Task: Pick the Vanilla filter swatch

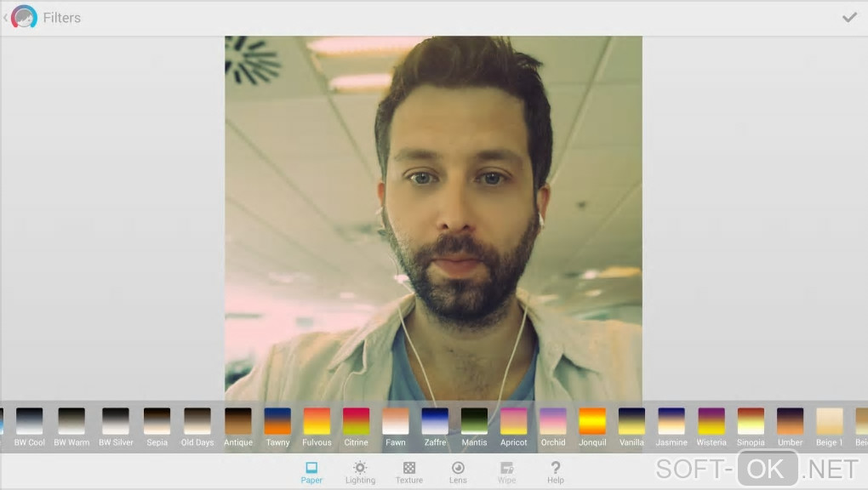Action: point(631,421)
